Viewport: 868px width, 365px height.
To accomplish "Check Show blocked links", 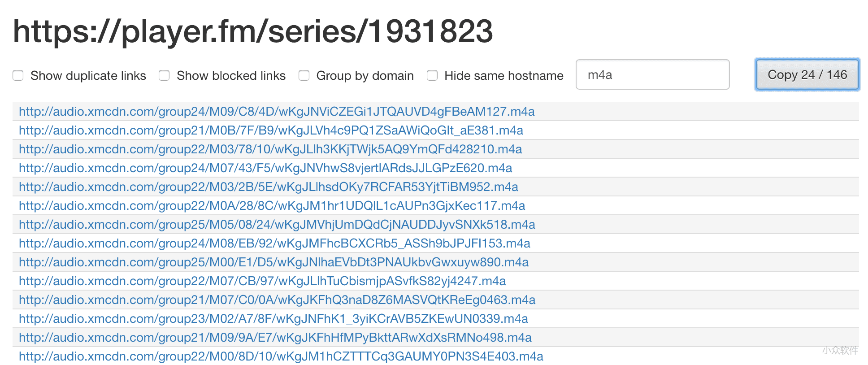I will tap(164, 75).
